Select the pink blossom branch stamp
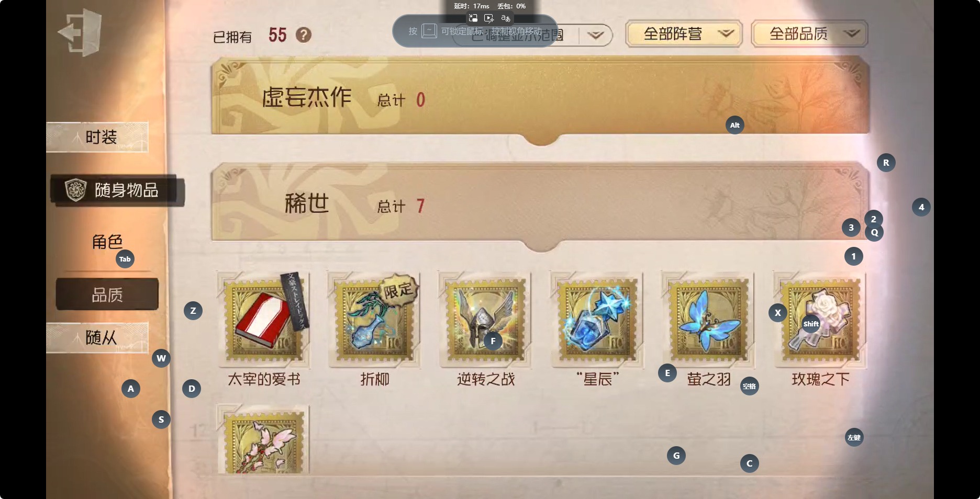The width and height of the screenshot is (980, 499). (x=264, y=440)
